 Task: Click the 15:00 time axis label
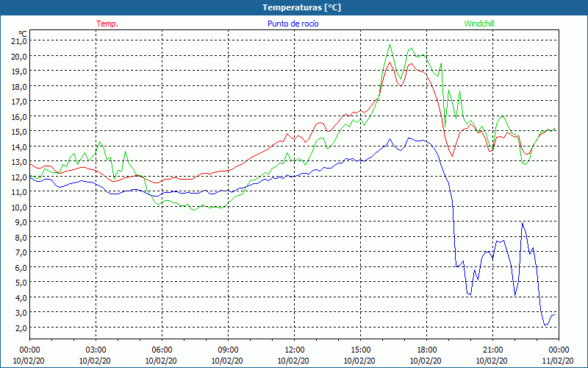[361, 350]
